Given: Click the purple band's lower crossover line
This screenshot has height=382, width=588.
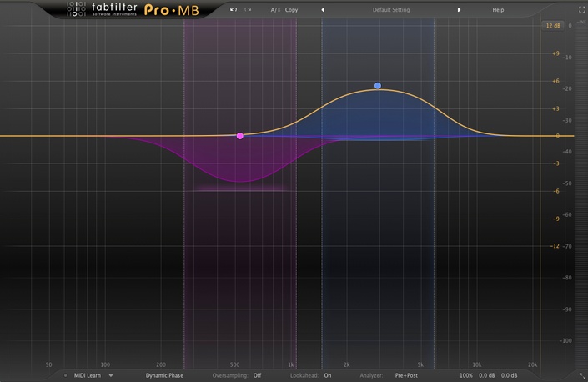Looking at the screenshot, I should click(x=184, y=194).
